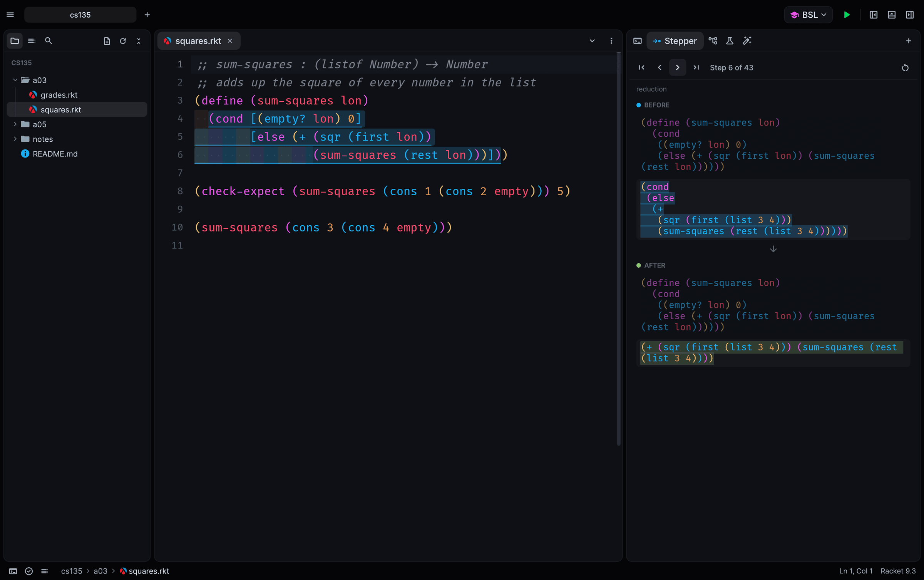Viewport: 924px width, 580px height.
Task: Open the hamburger main menu
Action: (10, 15)
